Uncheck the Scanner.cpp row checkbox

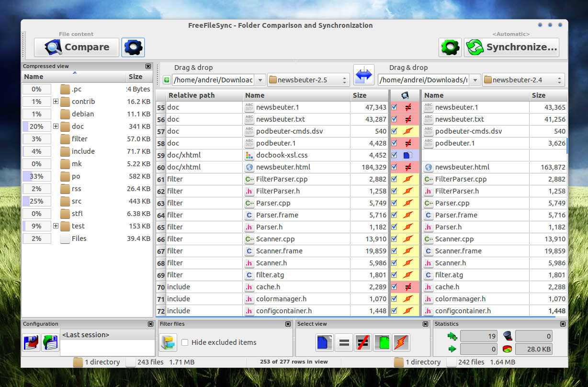(x=394, y=239)
